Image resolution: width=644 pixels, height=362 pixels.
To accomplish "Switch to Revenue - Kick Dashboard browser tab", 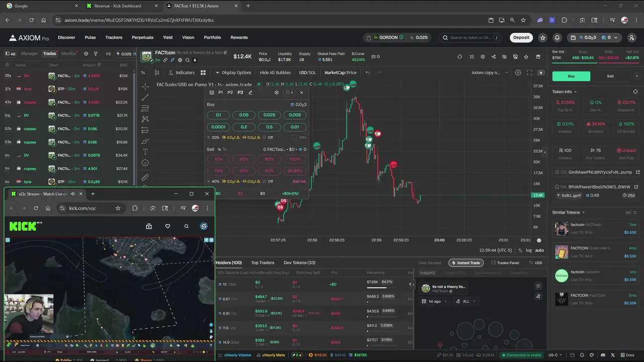I will coord(119,6).
